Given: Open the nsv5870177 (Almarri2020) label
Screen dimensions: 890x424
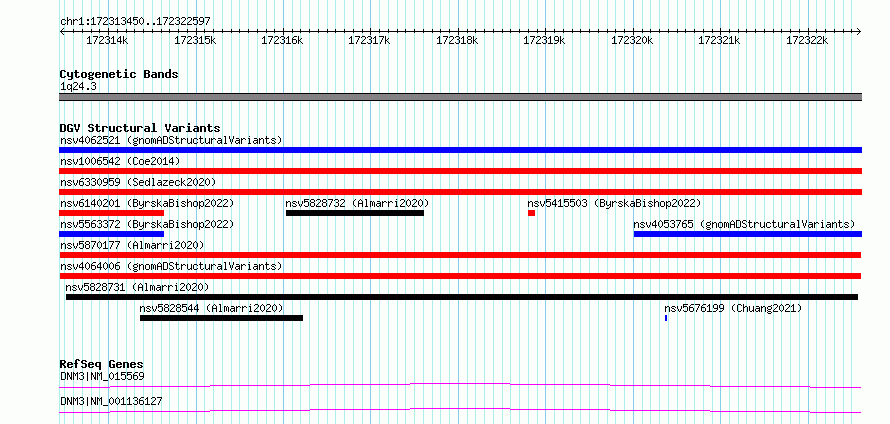Looking at the screenshot, I should pyautogui.click(x=132, y=245).
